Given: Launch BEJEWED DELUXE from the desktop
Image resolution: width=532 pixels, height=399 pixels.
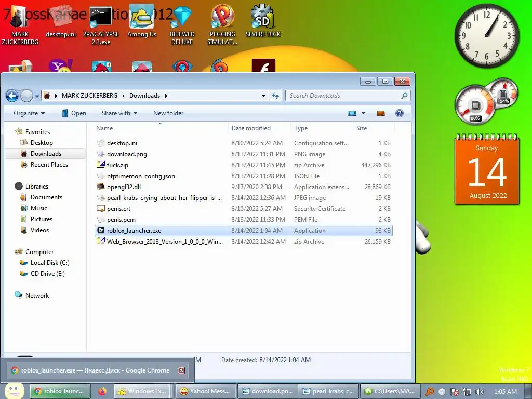Looking at the screenshot, I should pyautogui.click(x=182, y=25).
